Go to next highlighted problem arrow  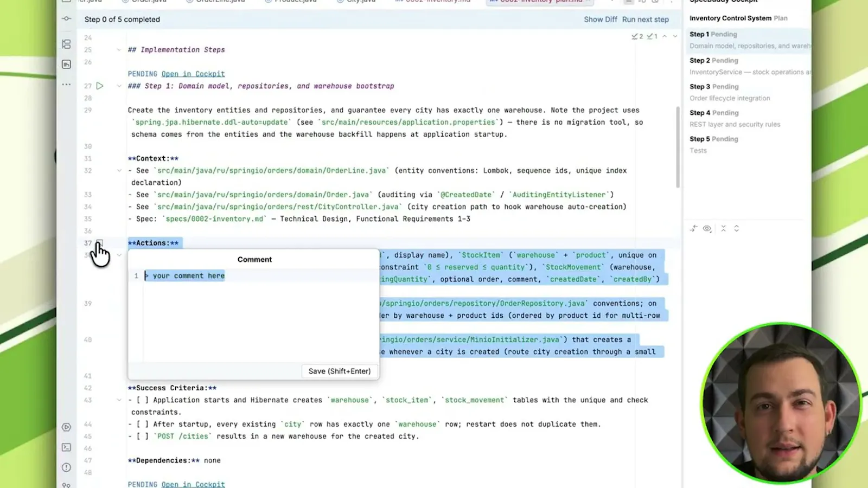[x=675, y=36]
